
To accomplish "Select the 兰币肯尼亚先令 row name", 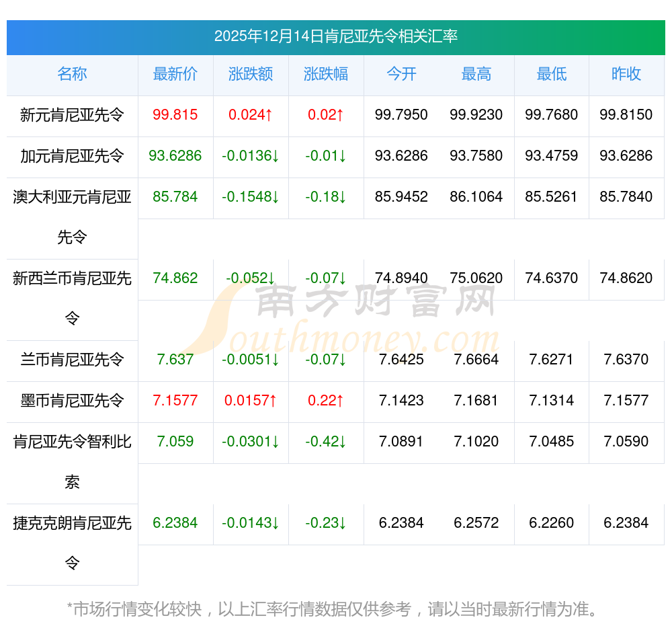I will [x=72, y=360].
